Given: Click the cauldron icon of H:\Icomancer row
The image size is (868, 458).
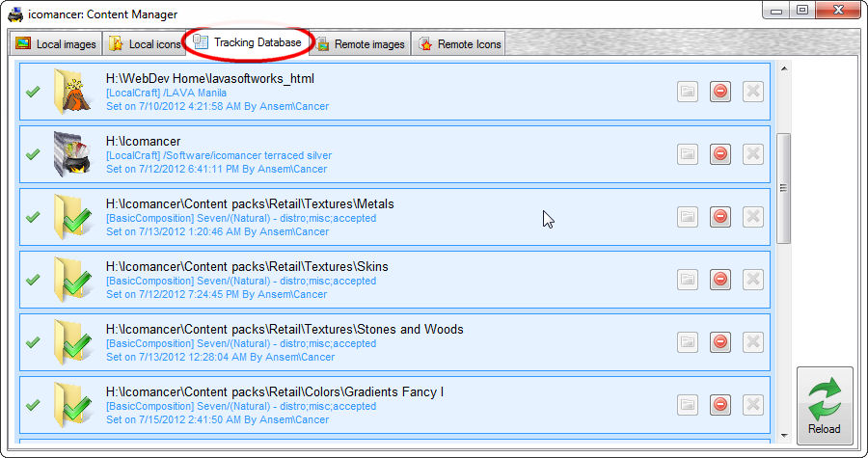Looking at the screenshot, I should coord(72,153).
